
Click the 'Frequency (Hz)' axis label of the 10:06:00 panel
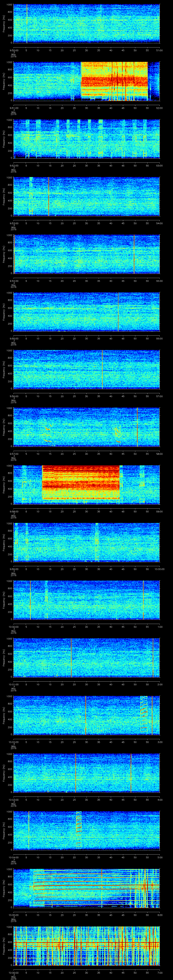(x=4, y=946)
